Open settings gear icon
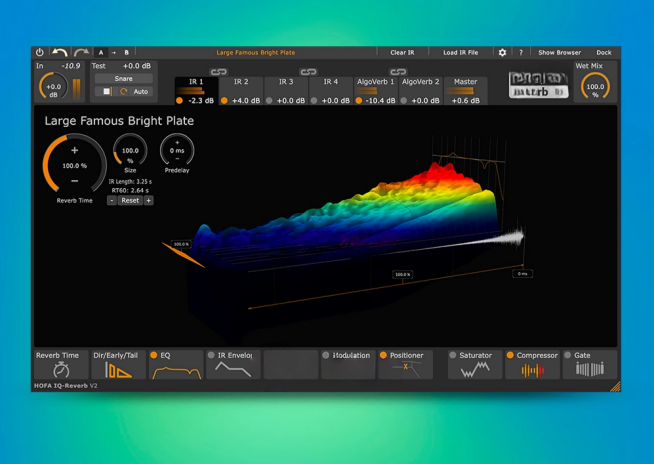 pyautogui.click(x=503, y=53)
